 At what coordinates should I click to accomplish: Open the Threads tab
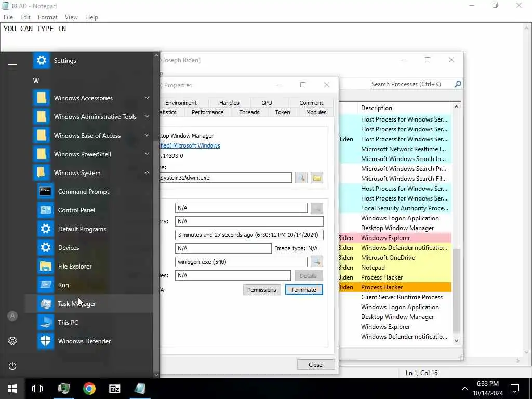click(249, 112)
